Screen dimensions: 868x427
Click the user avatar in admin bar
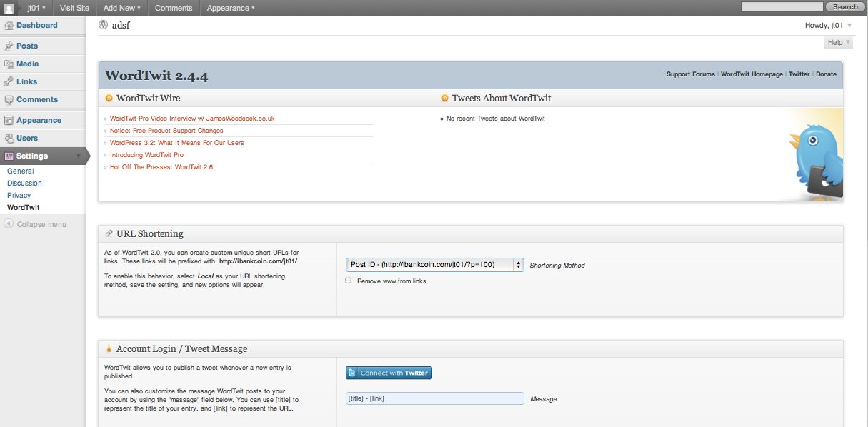(9, 8)
